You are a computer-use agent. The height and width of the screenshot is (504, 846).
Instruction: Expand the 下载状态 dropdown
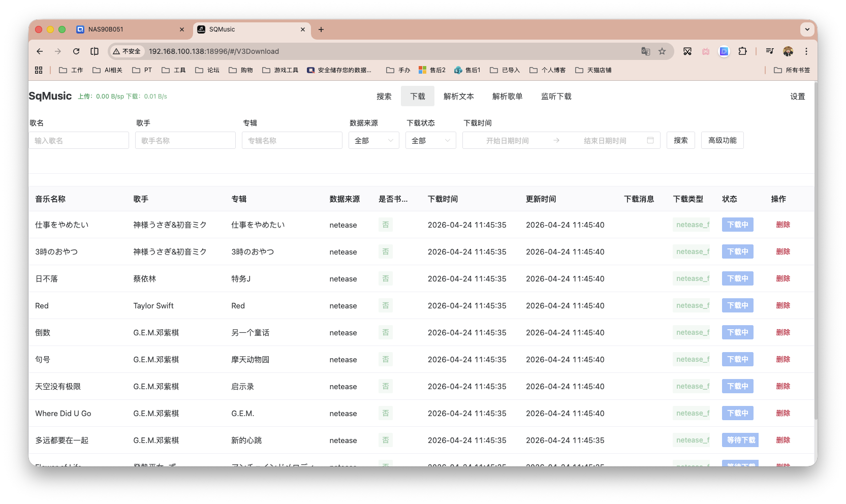430,140
